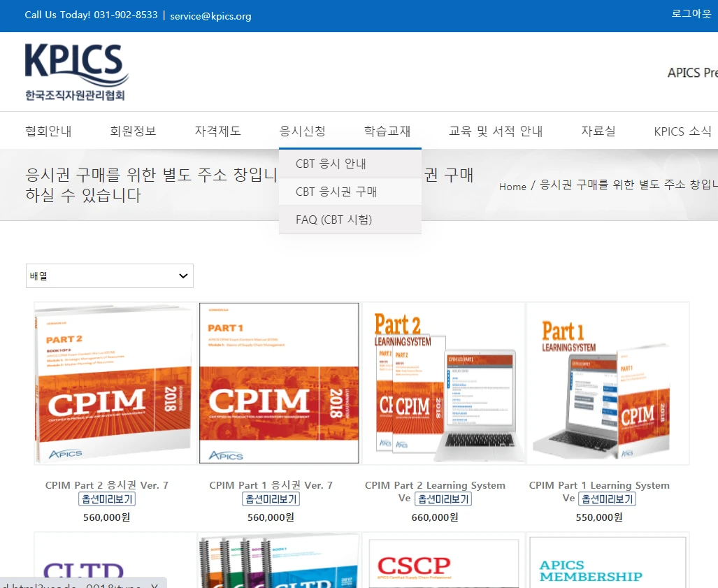Click the service@kpics.org email link
The height and width of the screenshot is (588, 718).
210,16
